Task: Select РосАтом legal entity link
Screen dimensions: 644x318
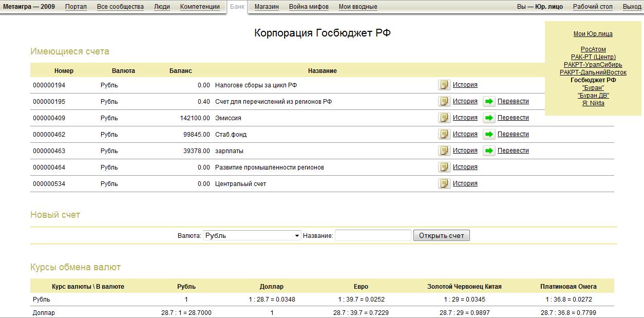Action: (593, 49)
